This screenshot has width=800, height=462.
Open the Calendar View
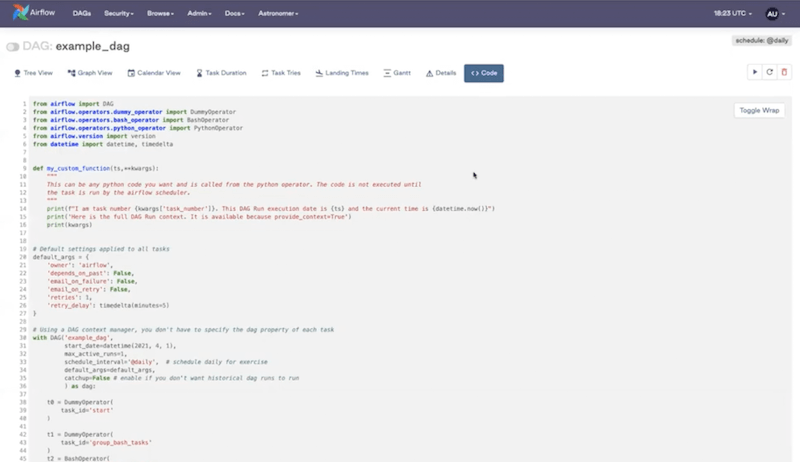[x=152, y=73]
